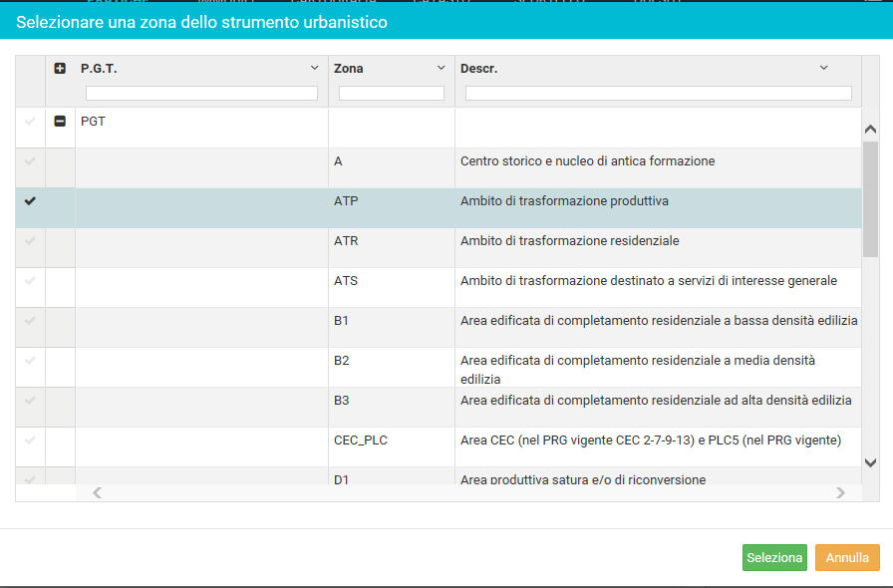This screenshot has height=588, width=893.
Task: Select zone cell 'ATS'
Action: click(x=346, y=281)
